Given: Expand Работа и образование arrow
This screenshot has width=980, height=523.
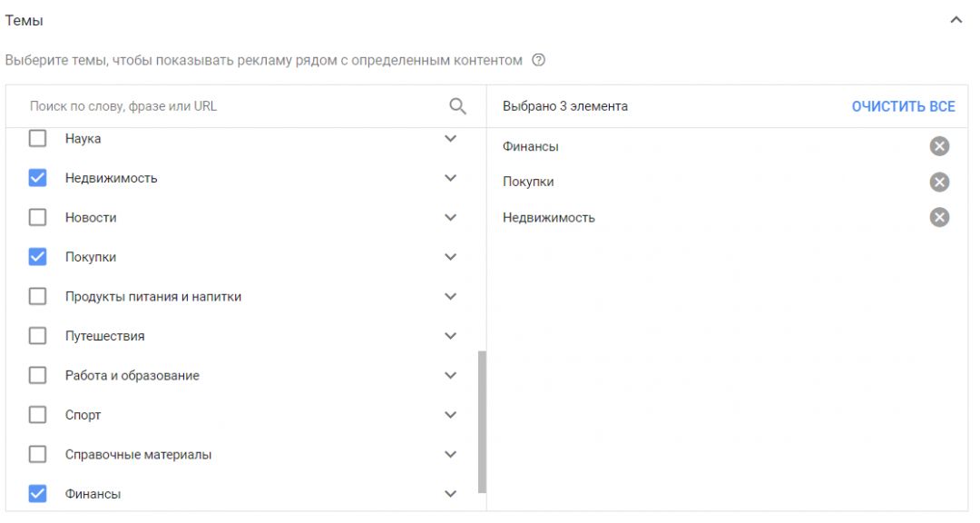Looking at the screenshot, I should pos(450,375).
